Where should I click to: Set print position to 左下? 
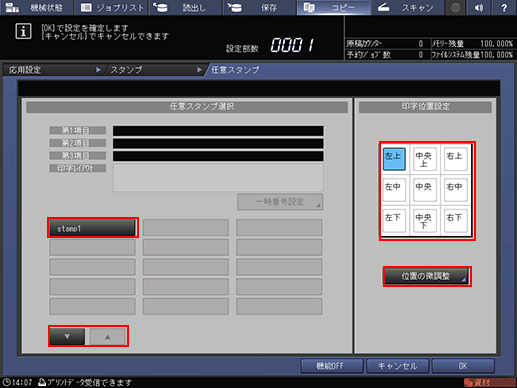click(x=394, y=220)
